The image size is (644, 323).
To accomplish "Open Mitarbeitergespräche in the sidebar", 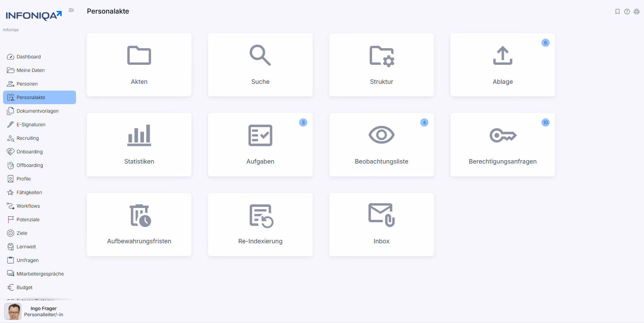I will pyautogui.click(x=39, y=274).
